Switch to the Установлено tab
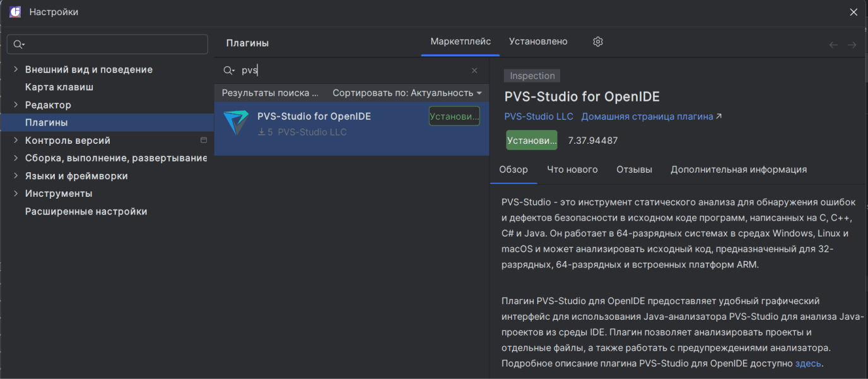This screenshot has height=379, width=868. tap(538, 42)
